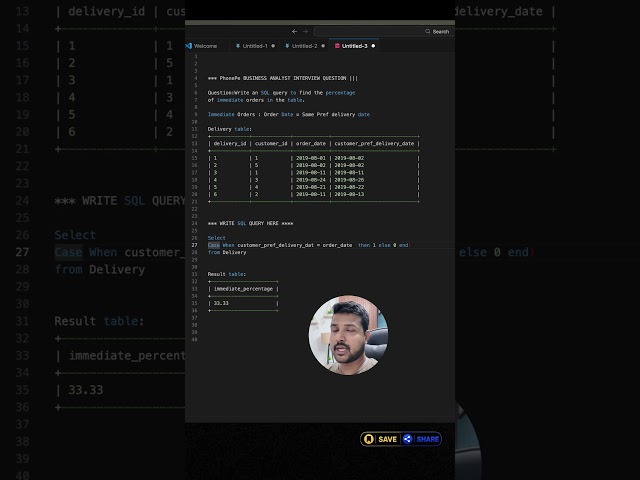640x480 pixels.
Task: Select the Untitled-3 tab
Action: point(355,46)
